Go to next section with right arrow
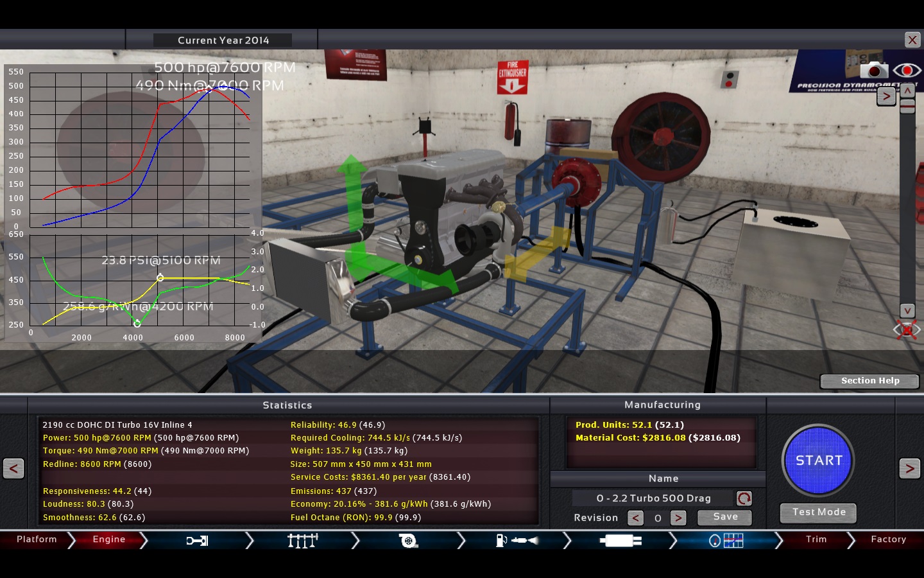Screen dimensions: 924x578 (x=909, y=468)
